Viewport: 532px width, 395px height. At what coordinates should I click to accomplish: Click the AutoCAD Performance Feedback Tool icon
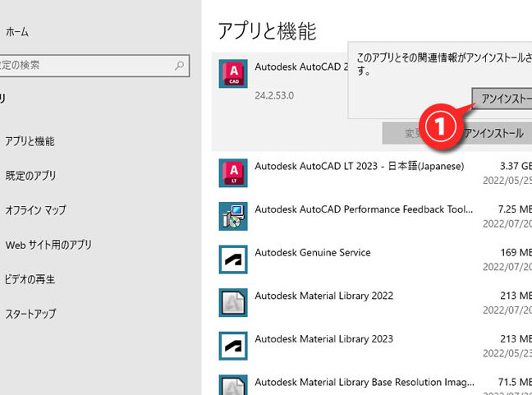(x=234, y=217)
